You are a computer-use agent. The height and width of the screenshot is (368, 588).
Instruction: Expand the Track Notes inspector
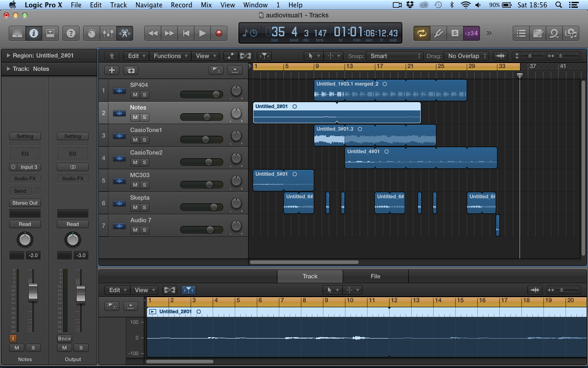pyautogui.click(x=9, y=69)
